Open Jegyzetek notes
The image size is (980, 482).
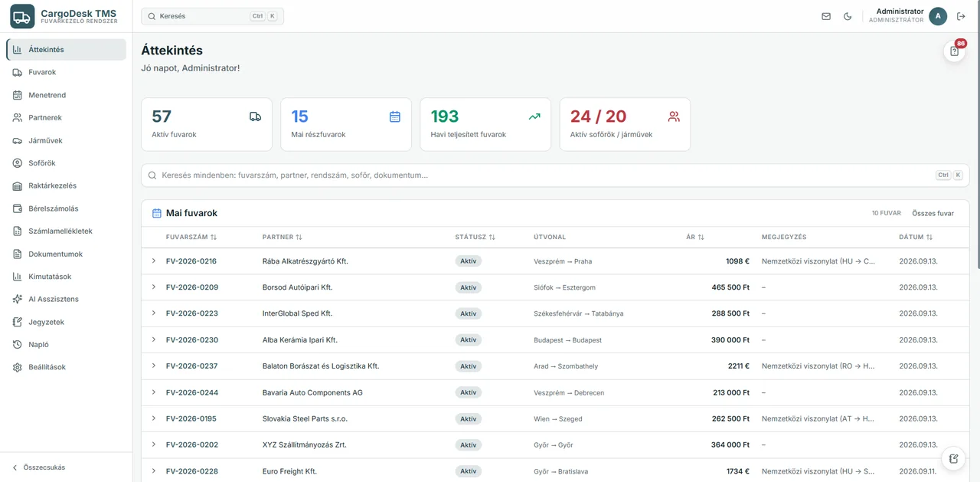tap(66, 322)
